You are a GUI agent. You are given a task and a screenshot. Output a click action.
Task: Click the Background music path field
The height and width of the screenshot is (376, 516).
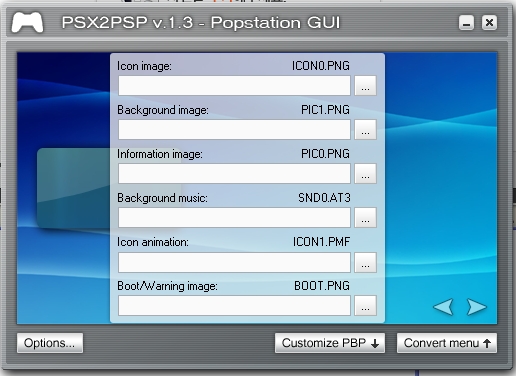click(x=234, y=217)
